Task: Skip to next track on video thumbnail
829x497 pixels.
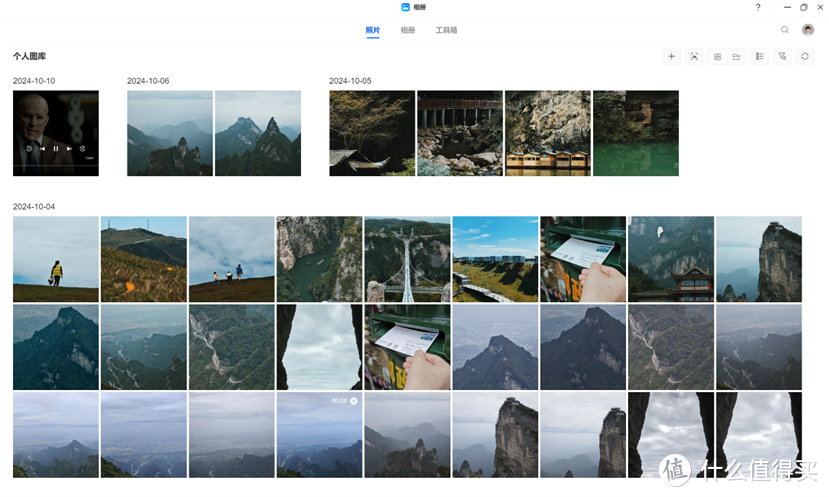Action: (x=69, y=149)
